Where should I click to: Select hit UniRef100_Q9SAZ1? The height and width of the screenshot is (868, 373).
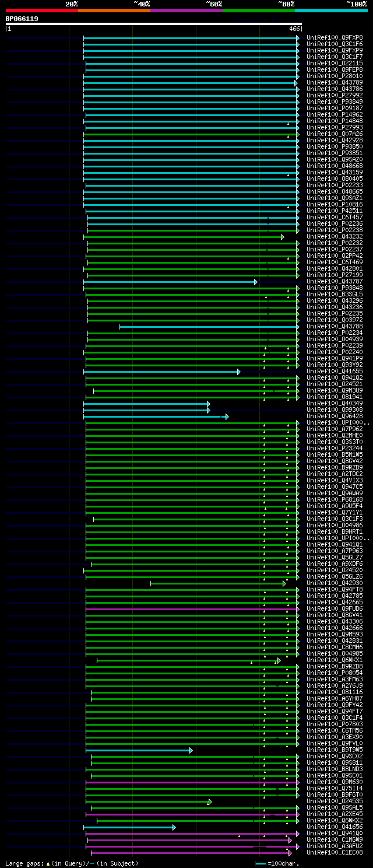tap(335, 198)
